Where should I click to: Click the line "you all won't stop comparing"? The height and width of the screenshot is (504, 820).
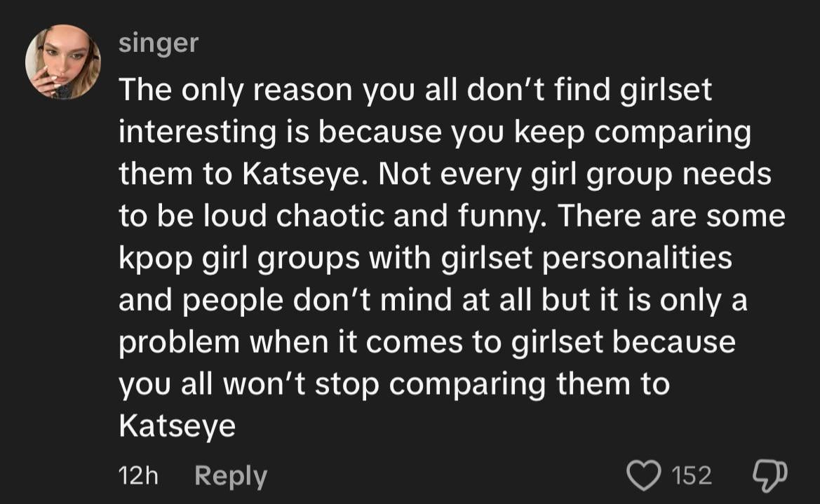(394, 385)
